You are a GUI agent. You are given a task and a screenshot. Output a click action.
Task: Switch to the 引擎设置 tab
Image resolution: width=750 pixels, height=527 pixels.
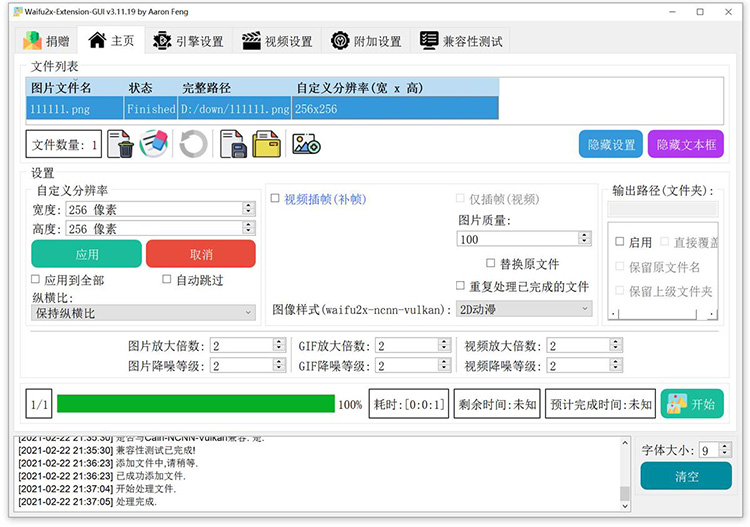[188, 41]
